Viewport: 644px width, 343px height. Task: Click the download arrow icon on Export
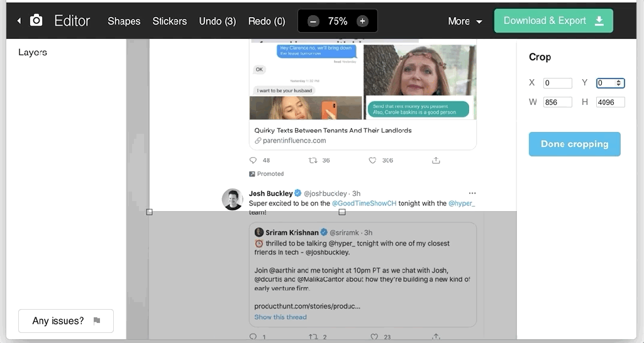coord(599,21)
